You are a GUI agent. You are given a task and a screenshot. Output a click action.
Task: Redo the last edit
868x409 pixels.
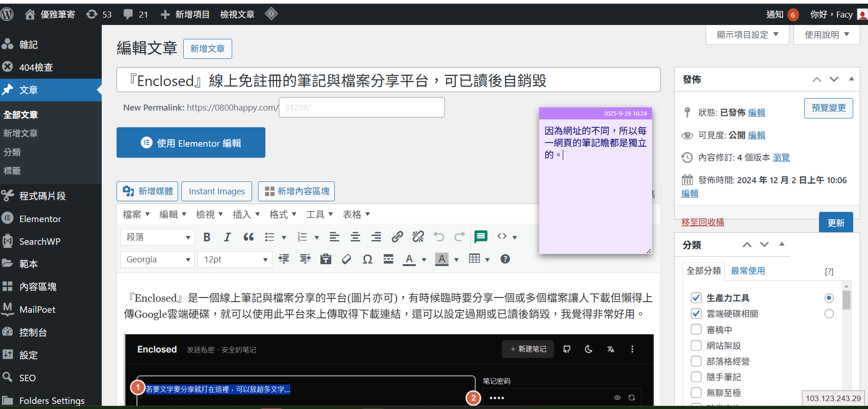460,237
